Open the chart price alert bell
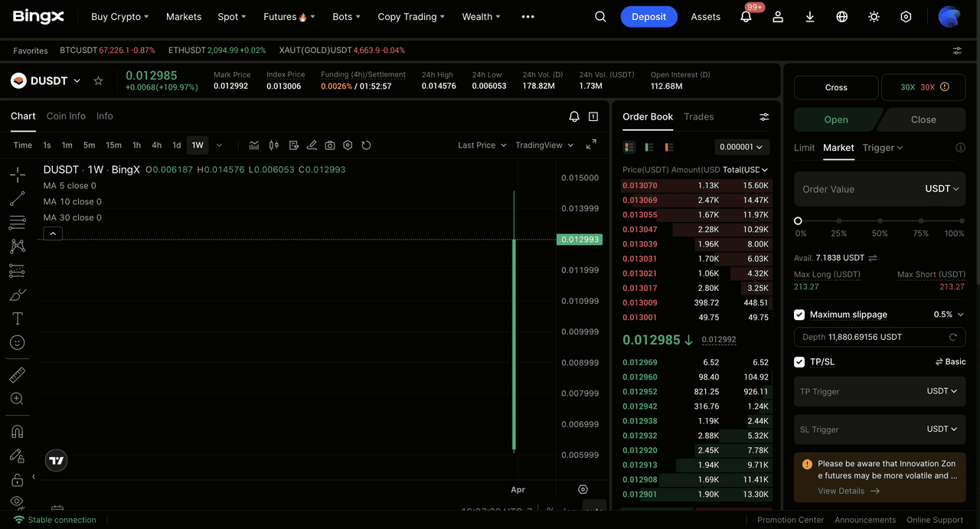 [x=574, y=116]
